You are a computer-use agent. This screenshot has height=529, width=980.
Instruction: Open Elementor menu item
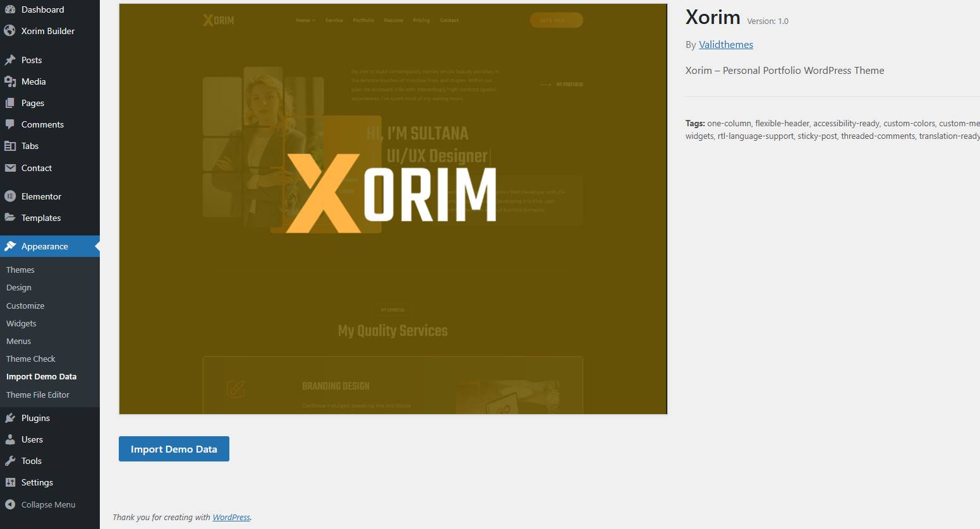click(50, 196)
